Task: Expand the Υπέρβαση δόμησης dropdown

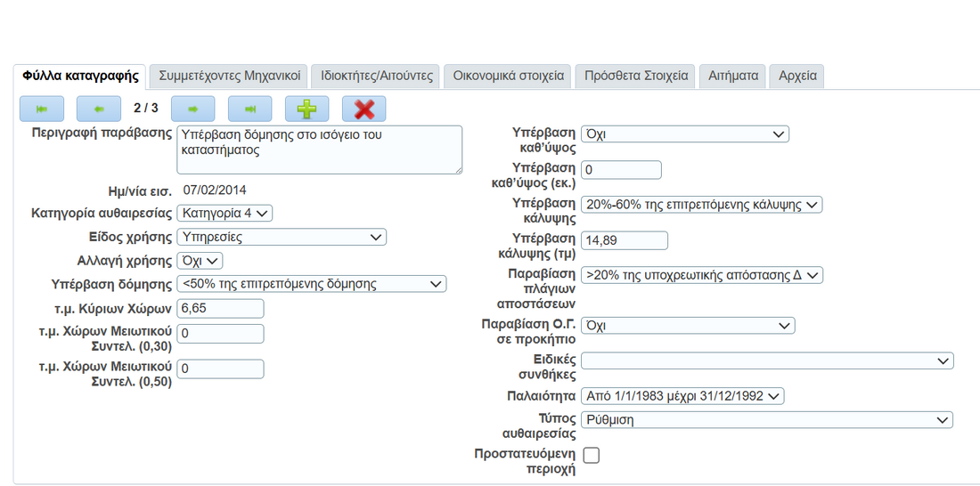Action: pyautogui.click(x=312, y=284)
